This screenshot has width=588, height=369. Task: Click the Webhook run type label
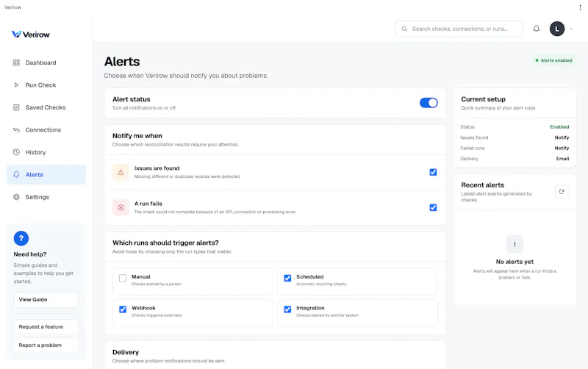(x=143, y=308)
